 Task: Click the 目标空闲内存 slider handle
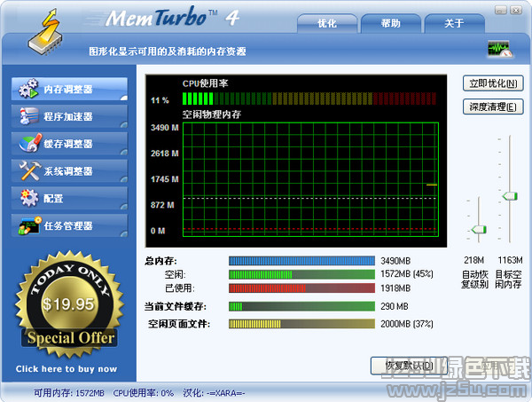click(510, 196)
